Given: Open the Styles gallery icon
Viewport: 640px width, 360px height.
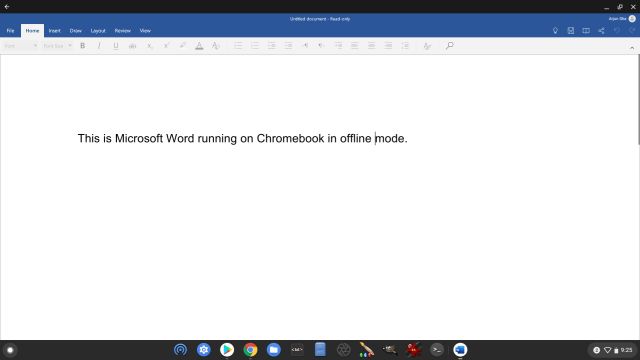Looking at the screenshot, I should [x=427, y=46].
